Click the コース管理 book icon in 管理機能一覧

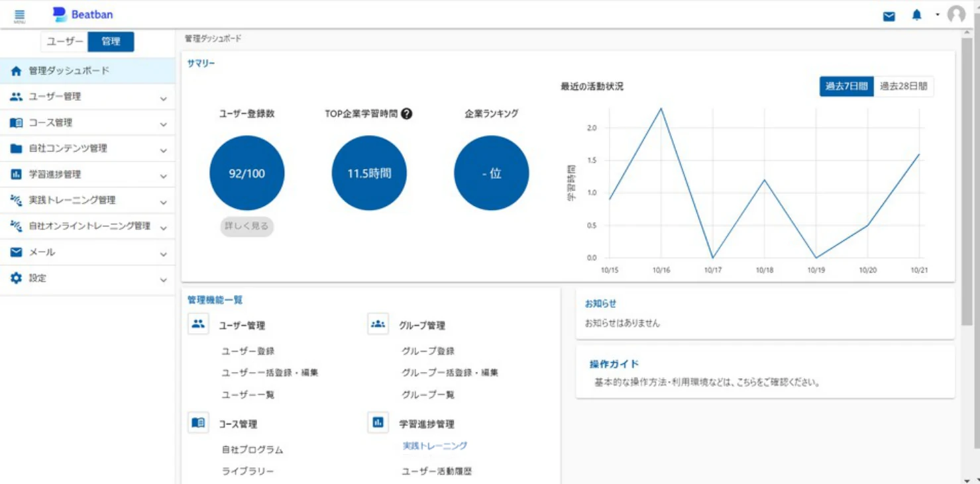[x=198, y=422]
